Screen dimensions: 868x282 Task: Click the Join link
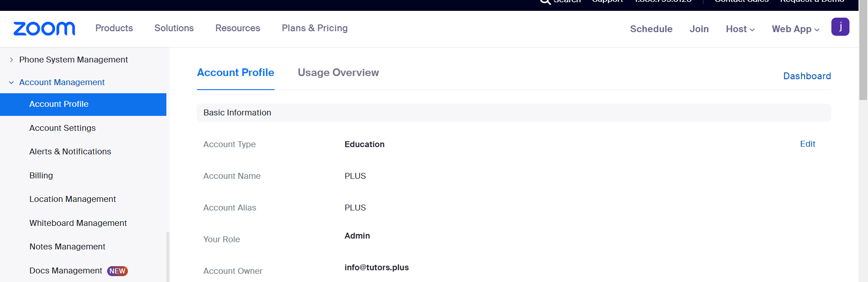coord(699,29)
